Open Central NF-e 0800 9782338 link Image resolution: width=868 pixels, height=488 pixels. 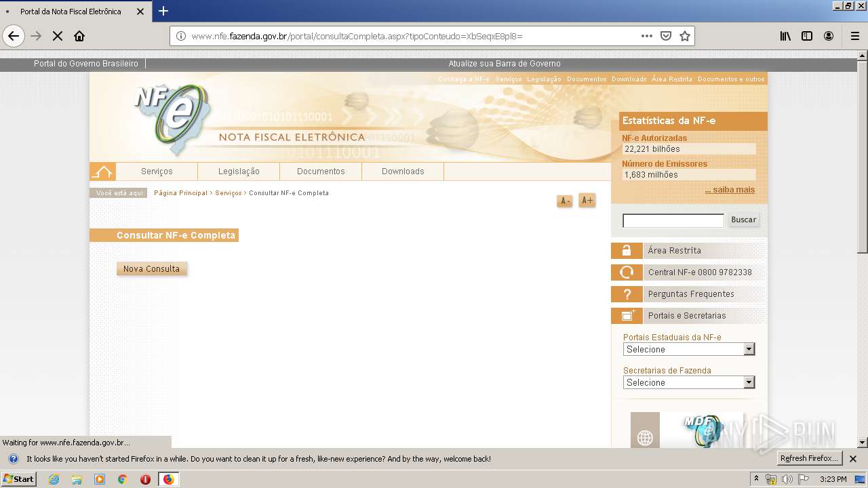click(x=700, y=272)
